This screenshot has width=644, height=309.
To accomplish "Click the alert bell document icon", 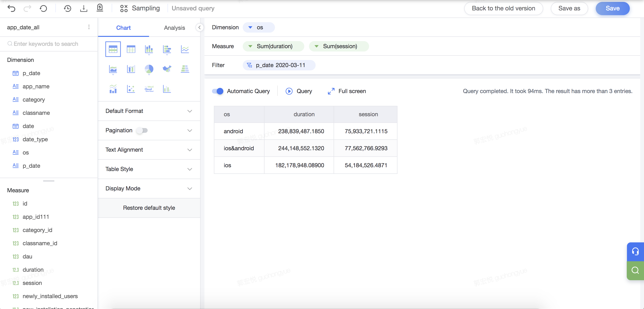I will 100,8.
